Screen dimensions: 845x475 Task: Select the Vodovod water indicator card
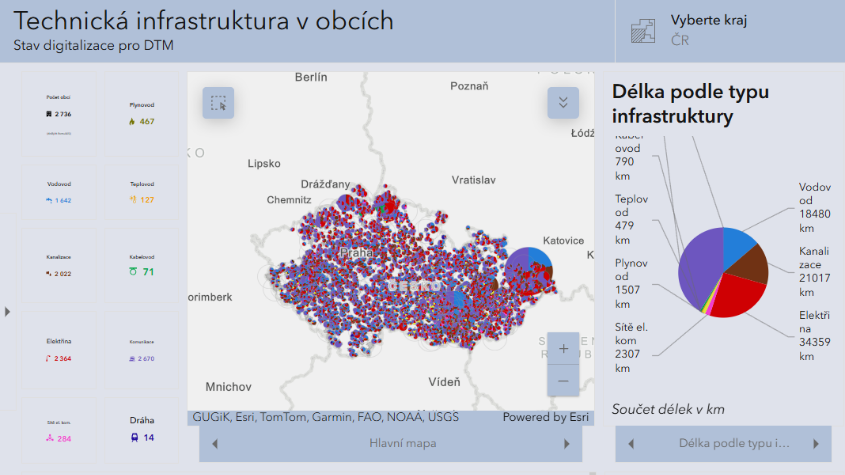pyautogui.click(x=58, y=192)
